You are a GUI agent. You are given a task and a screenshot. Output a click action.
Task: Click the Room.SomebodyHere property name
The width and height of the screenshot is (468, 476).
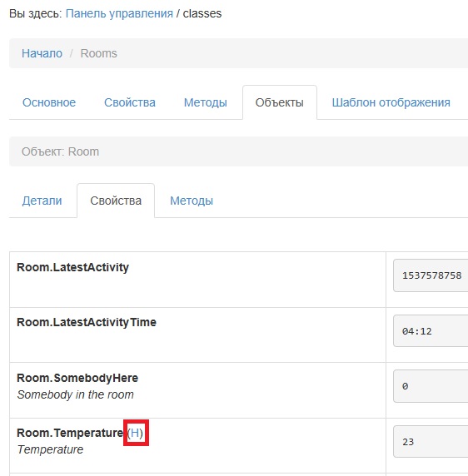pos(77,378)
